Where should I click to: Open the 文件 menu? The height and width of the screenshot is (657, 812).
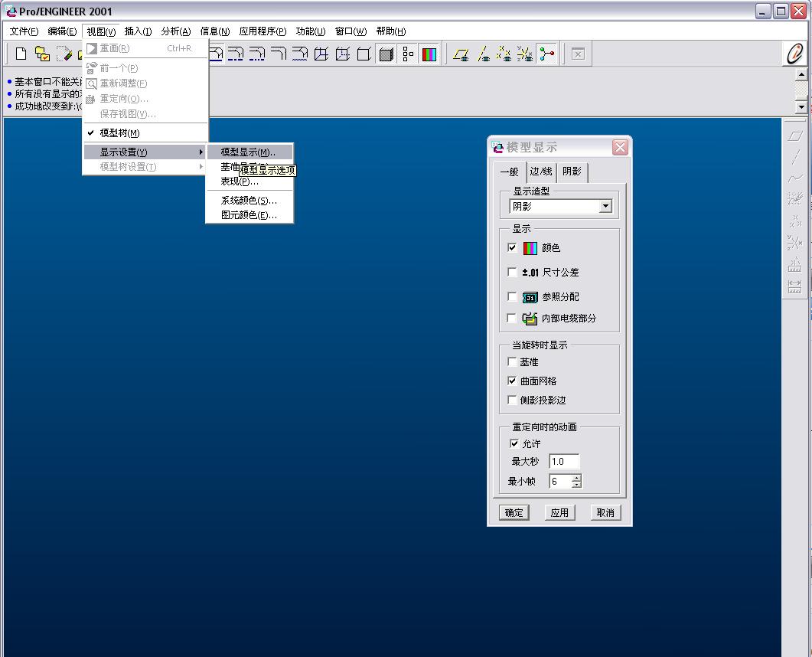tap(24, 31)
